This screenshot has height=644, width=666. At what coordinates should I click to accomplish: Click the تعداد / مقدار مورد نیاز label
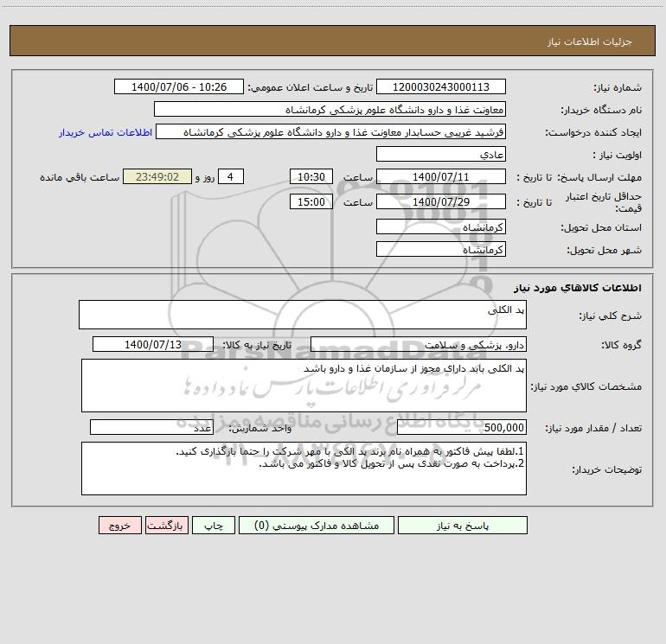pyautogui.click(x=593, y=428)
